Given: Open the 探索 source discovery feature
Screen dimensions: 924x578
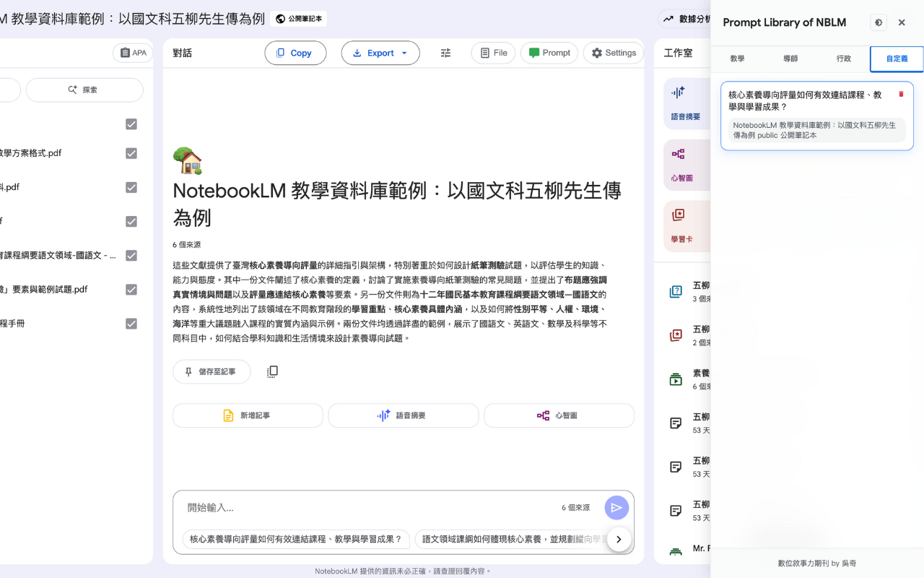Looking at the screenshot, I should coord(84,90).
